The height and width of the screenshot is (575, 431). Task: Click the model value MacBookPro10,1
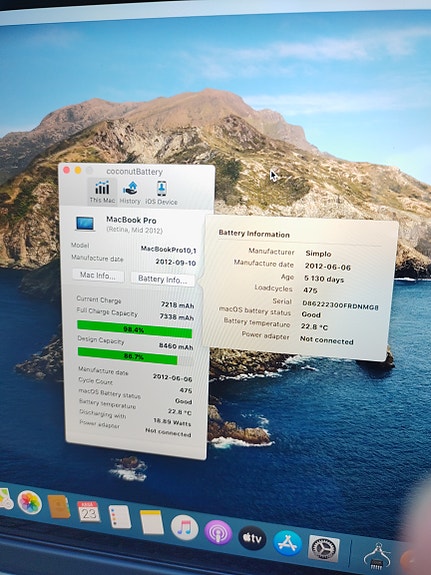click(168, 250)
